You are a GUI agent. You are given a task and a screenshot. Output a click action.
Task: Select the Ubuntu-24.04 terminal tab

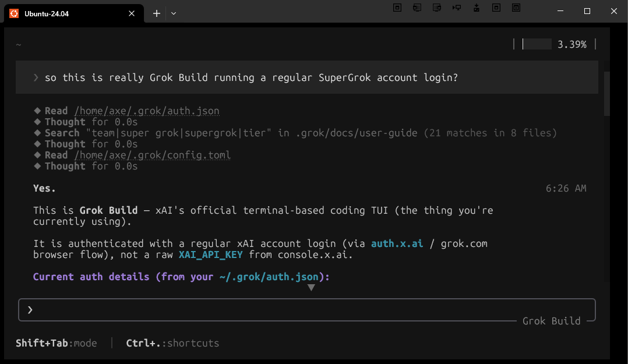click(x=73, y=13)
